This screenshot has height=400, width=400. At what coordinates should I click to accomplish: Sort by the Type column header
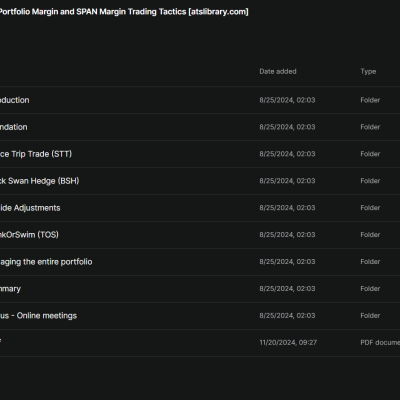pyautogui.click(x=368, y=71)
